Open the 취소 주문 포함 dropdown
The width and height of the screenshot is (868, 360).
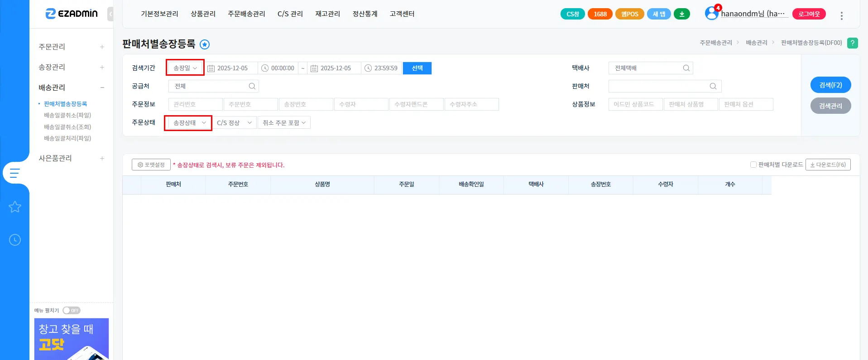284,123
